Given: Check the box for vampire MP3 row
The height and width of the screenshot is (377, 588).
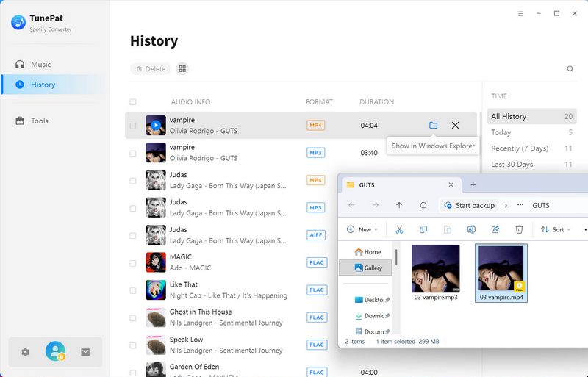Looking at the screenshot, I should pyautogui.click(x=133, y=153).
